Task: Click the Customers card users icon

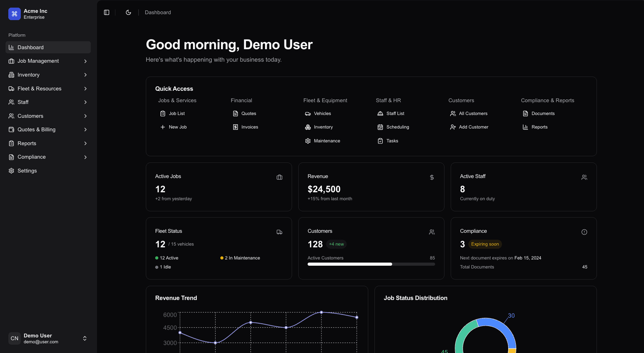Action: point(432,232)
